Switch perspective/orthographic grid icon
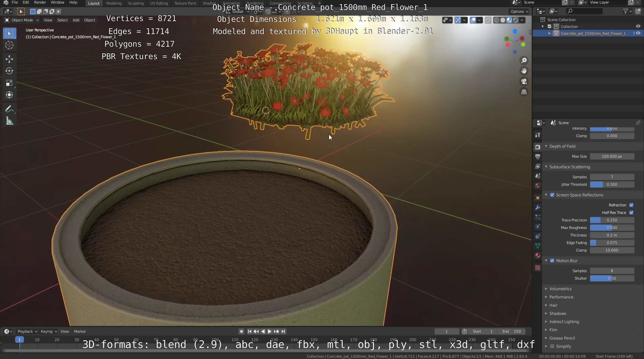The image size is (644, 359). point(524,92)
